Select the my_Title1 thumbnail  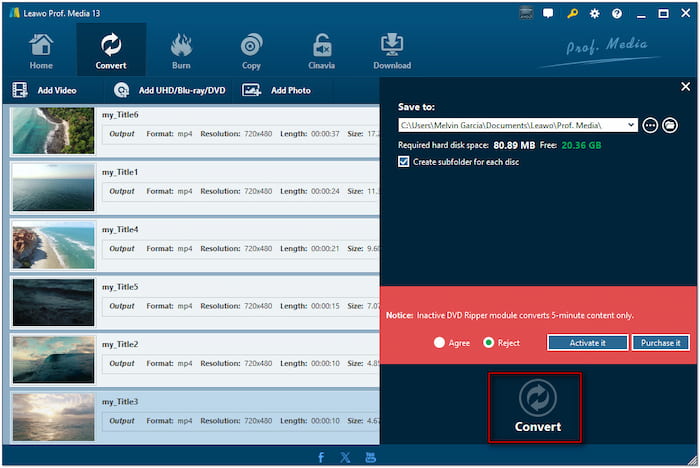click(53, 188)
